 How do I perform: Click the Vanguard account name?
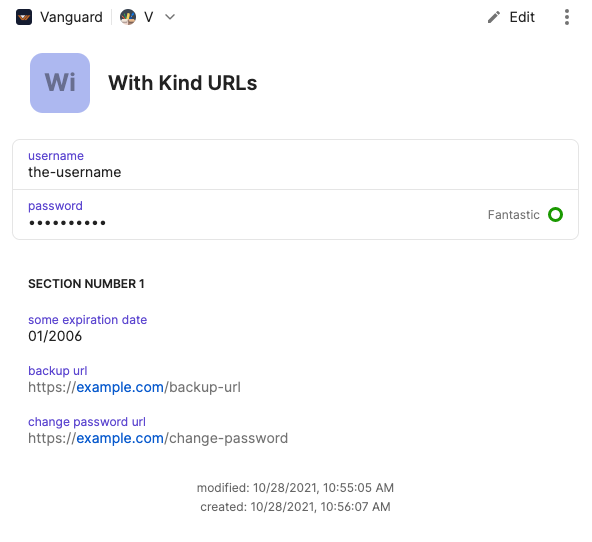tap(71, 17)
